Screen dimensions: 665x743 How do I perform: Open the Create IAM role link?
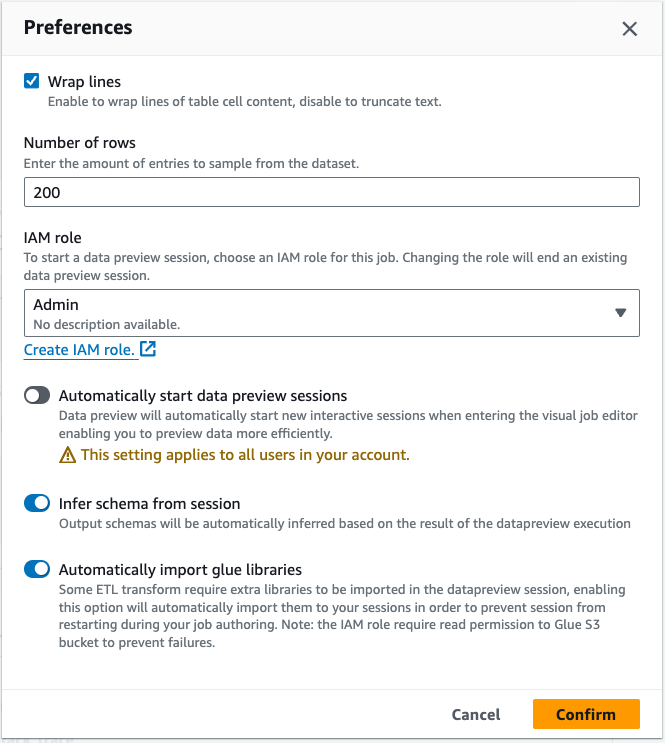point(79,350)
